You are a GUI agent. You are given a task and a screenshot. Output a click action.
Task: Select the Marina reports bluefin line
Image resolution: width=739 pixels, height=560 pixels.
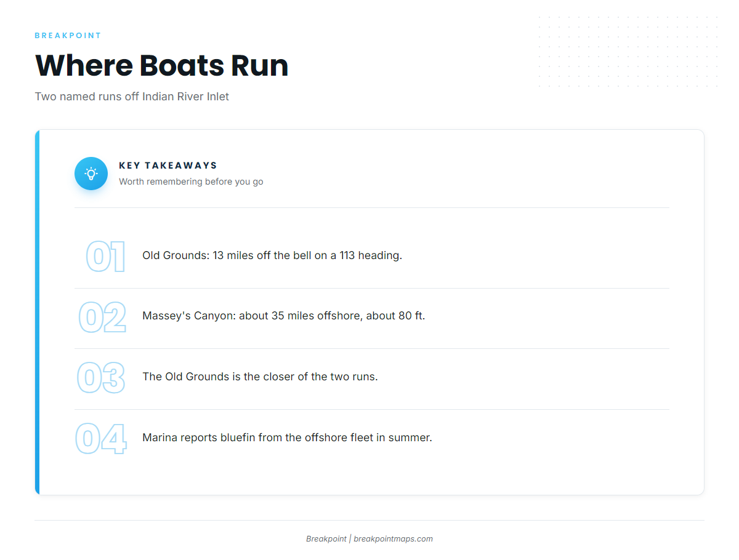click(x=287, y=438)
